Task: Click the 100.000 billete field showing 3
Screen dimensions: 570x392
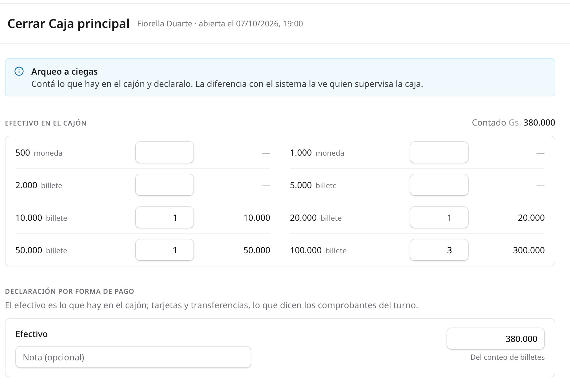Action: click(439, 250)
